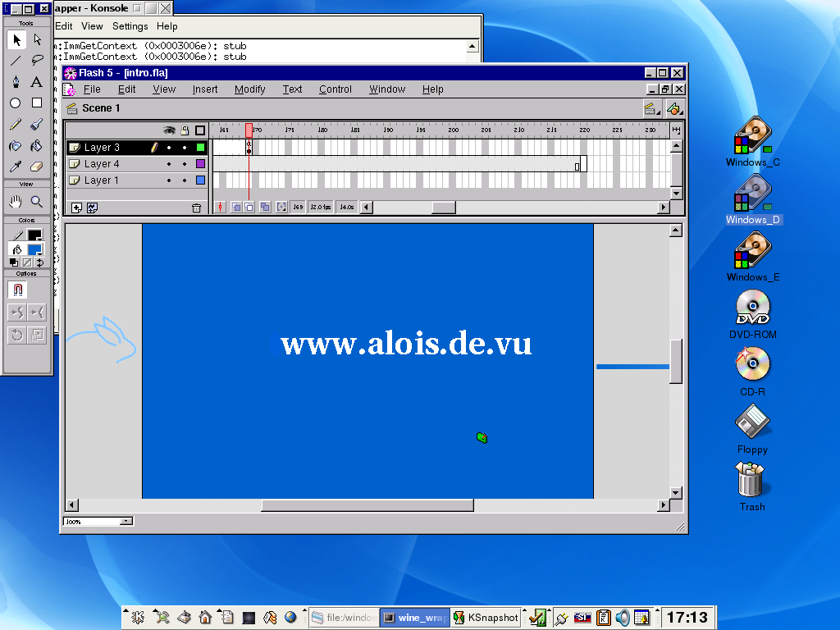This screenshot has height=630, width=840.
Task: Select the Ink Bottle tool
Action: (16, 146)
